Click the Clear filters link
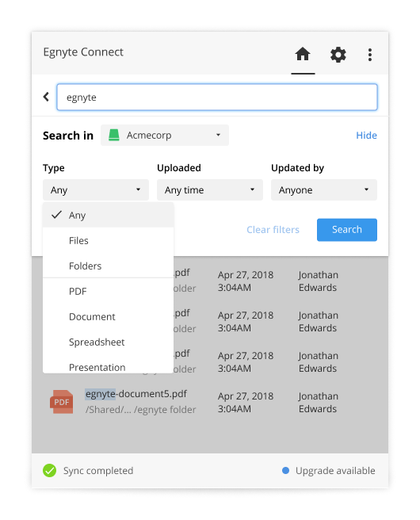420x520 pixels. [273, 230]
